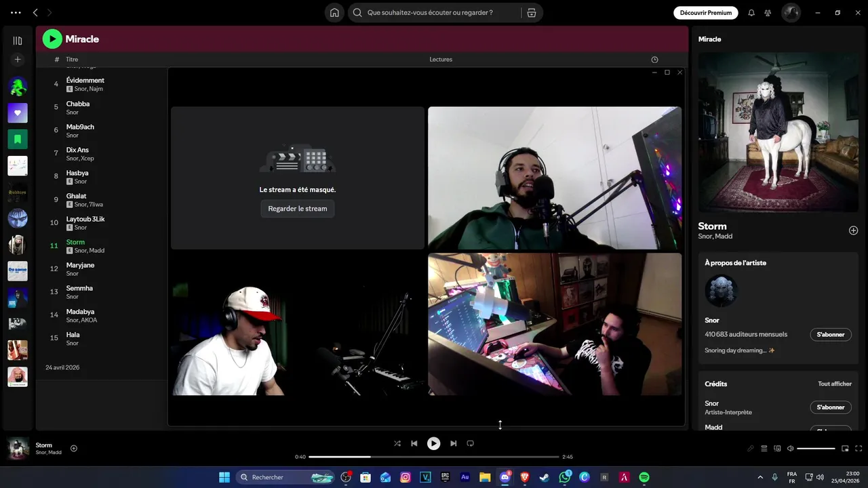The height and width of the screenshot is (488, 868).
Task: Click Tout afficher in Crédits
Action: (835, 384)
